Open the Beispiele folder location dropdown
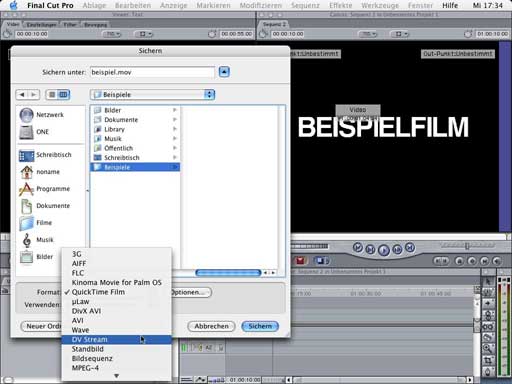 152,95
